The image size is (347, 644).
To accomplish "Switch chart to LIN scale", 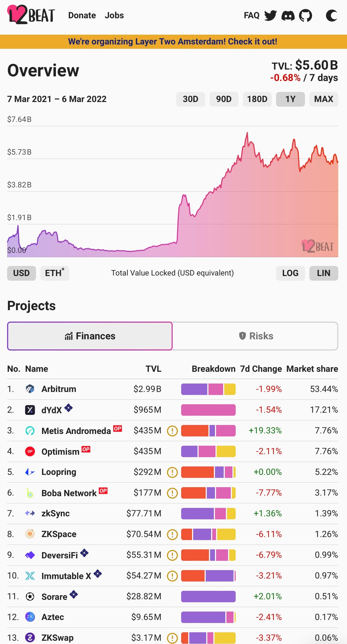I will tap(324, 273).
